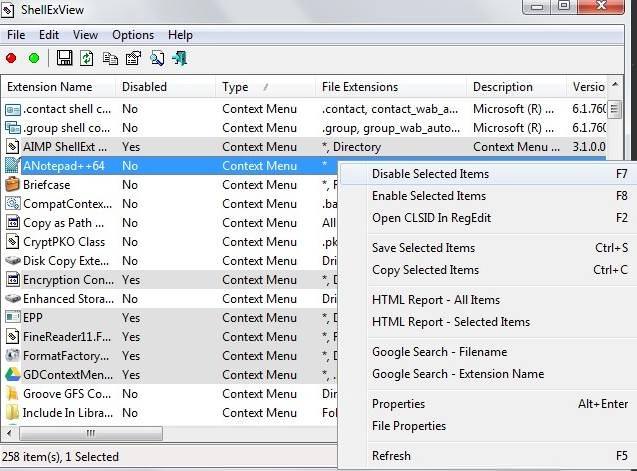Click the horizontal scrollbar left arrow
The image size is (637, 471).
tap(9, 433)
